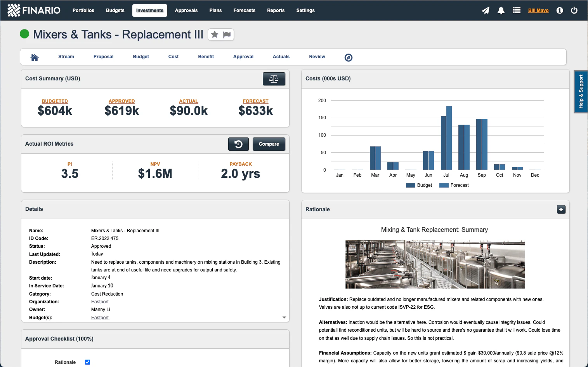Open the Eastport organization link
Image resolution: width=588 pixels, height=367 pixels.
coord(100,301)
